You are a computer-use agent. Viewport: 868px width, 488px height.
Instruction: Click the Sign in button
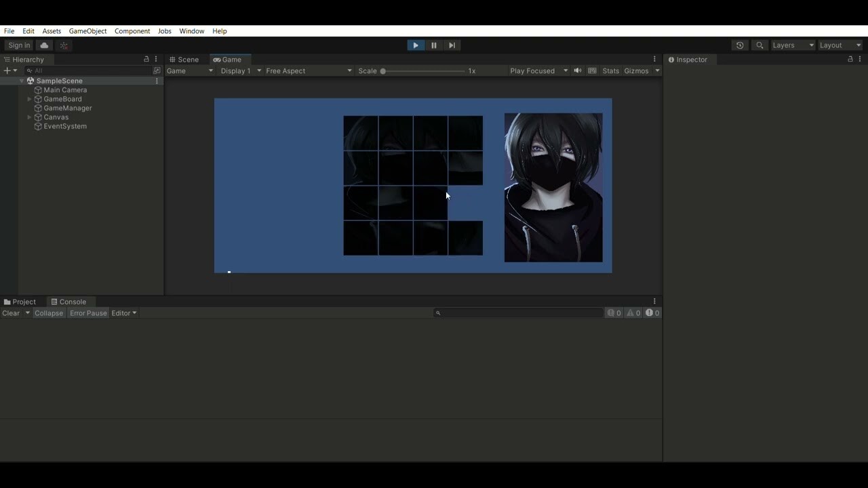coord(18,45)
